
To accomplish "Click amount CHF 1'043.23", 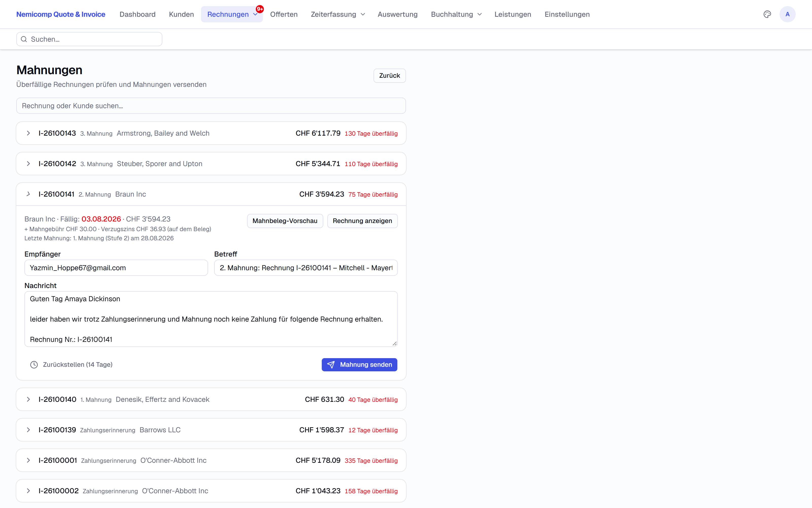I will click(318, 490).
